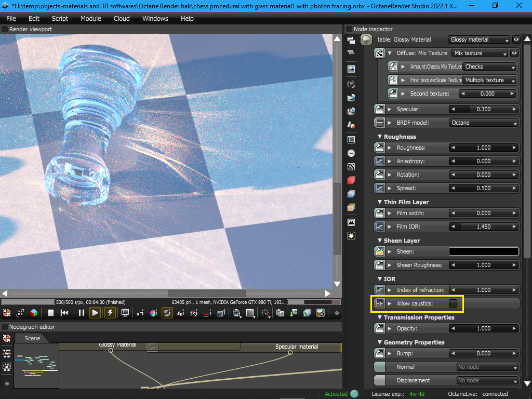The height and width of the screenshot is (399, 532).
Task: Toggle the Render viewport panel checkbox
Action: [5, 29]
